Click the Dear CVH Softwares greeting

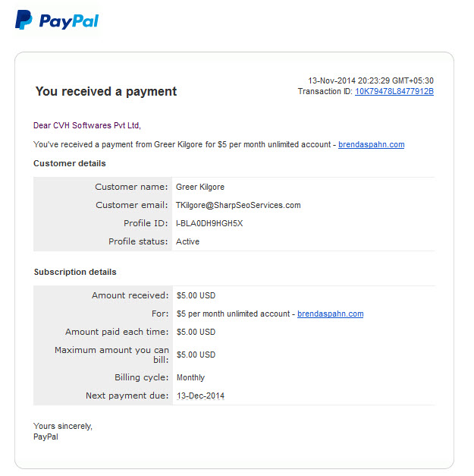pyautogui.click(x=87, y=125)
